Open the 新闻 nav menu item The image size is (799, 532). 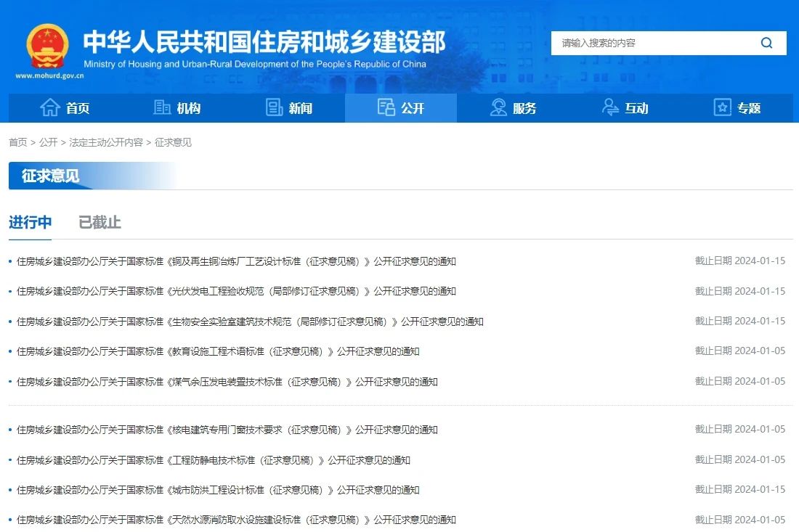tap(289, 108)
